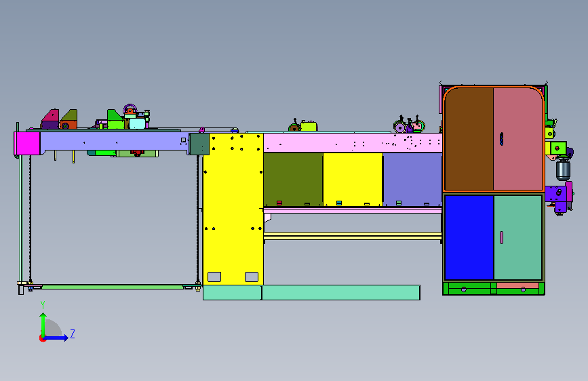
Task: Select the yellow middle cabinet door
Action: (x=353, y=179)
